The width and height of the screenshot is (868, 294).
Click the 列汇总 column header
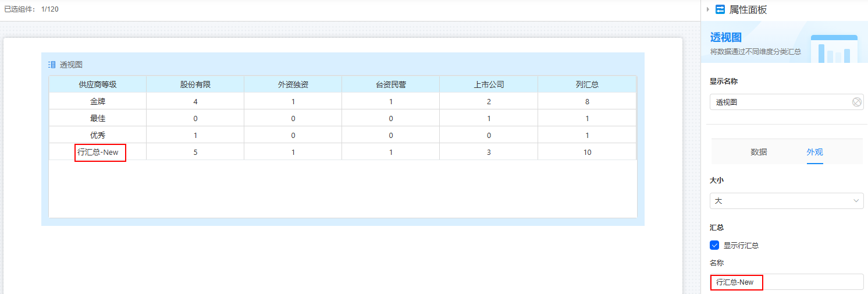click(587, 84)
